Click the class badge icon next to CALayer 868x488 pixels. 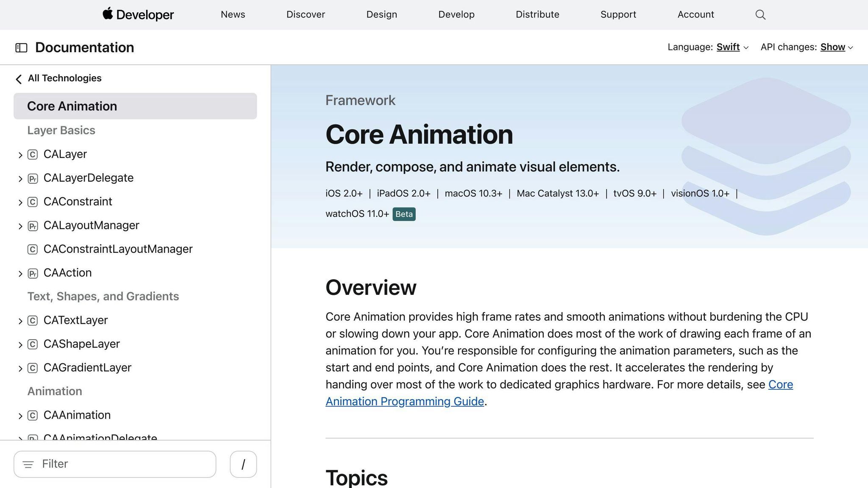tap(33, 155)
